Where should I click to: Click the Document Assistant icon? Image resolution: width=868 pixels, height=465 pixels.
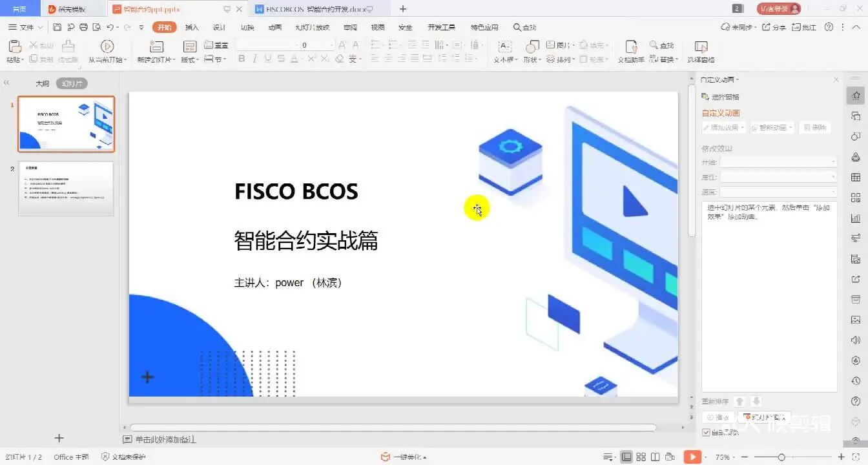coord(631,46)
